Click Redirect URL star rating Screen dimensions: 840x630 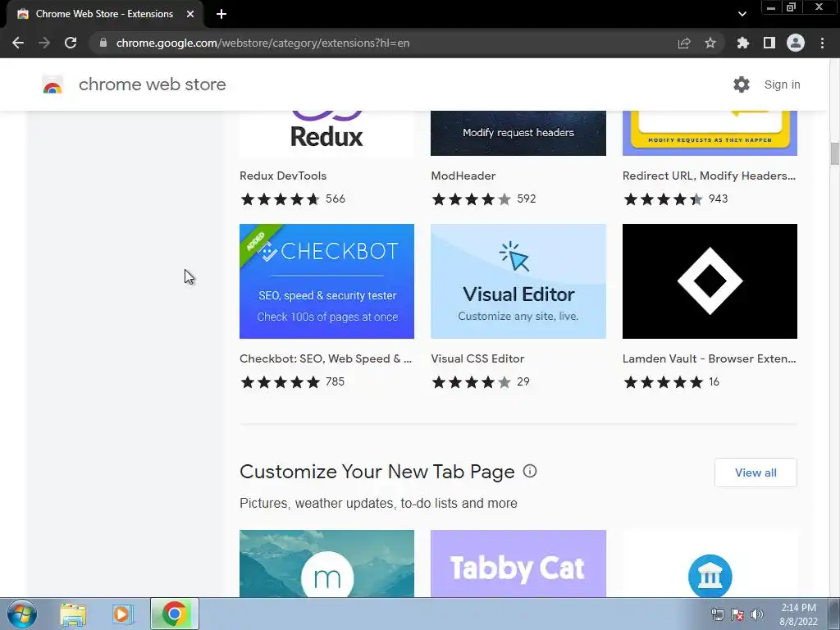(663, 199)
